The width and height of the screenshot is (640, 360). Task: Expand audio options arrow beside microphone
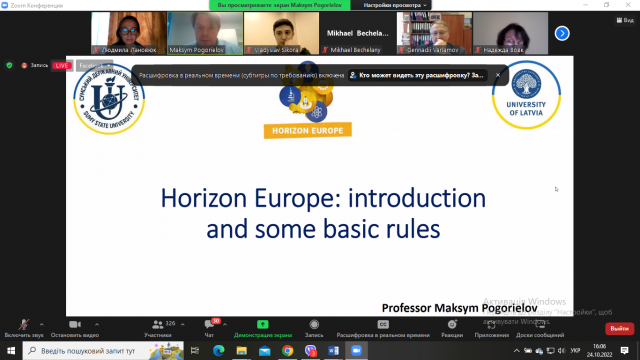coord(42,324)
